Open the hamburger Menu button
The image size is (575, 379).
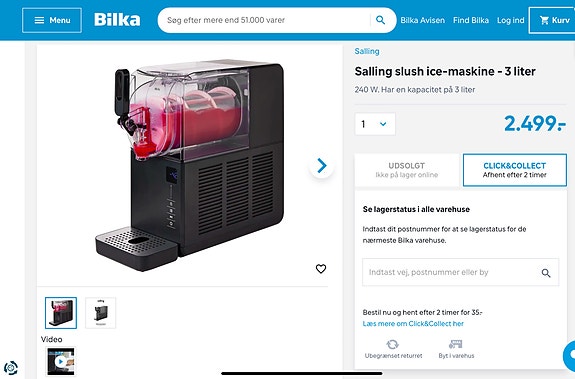point(52,20)
